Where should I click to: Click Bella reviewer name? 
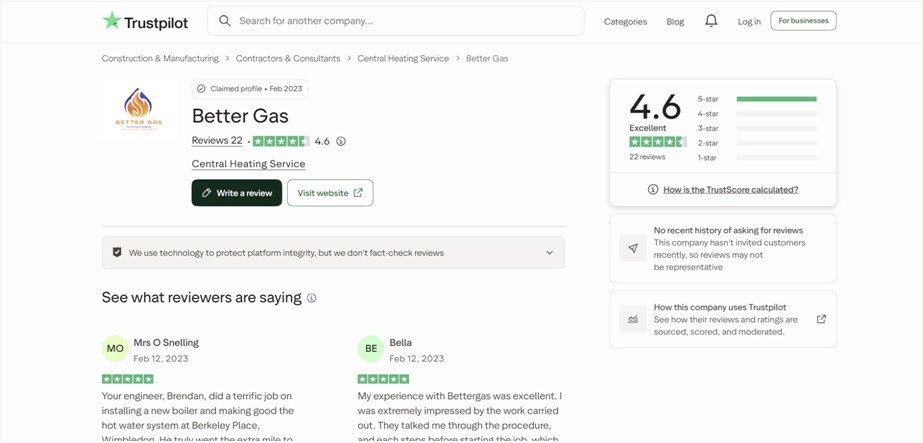tap(400, 342)
